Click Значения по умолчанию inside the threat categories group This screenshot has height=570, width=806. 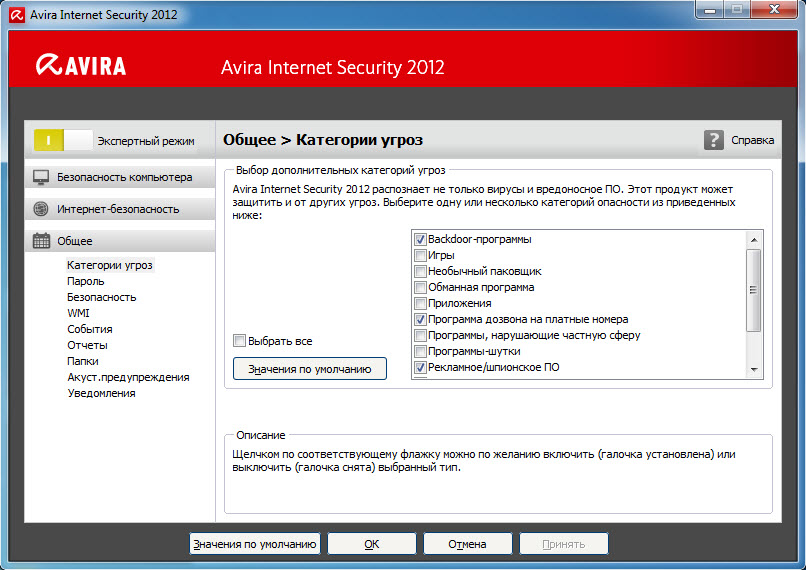coord(309,369)
